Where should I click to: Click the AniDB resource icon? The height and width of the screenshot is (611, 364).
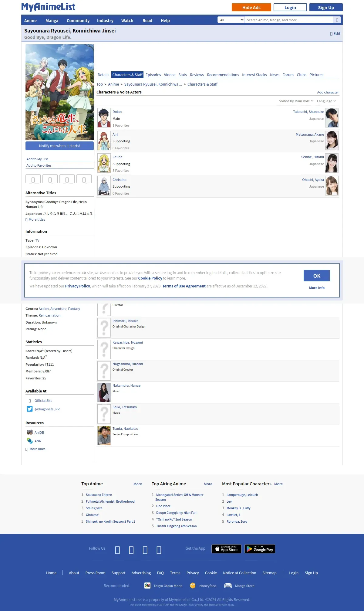[30, 432]
